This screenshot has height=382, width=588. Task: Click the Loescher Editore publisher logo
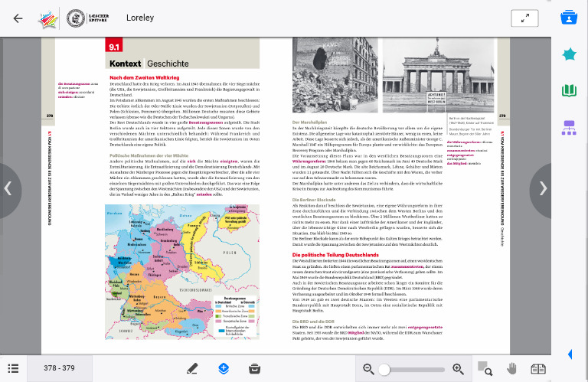pyautogui.click(x=88, y=18)
